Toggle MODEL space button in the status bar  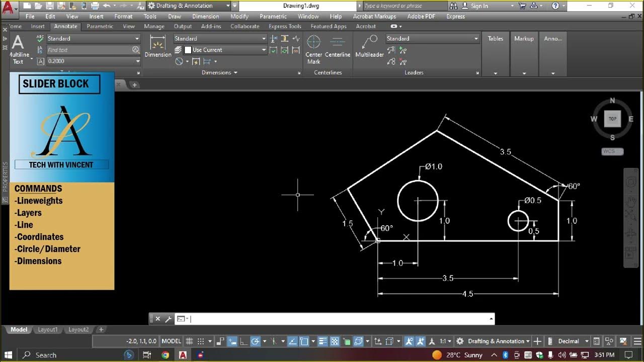171,341
